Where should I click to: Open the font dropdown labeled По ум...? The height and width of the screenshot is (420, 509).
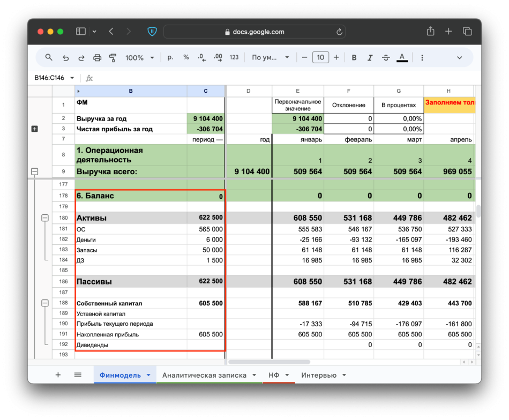pyautogui.click(x=270, y=57)
